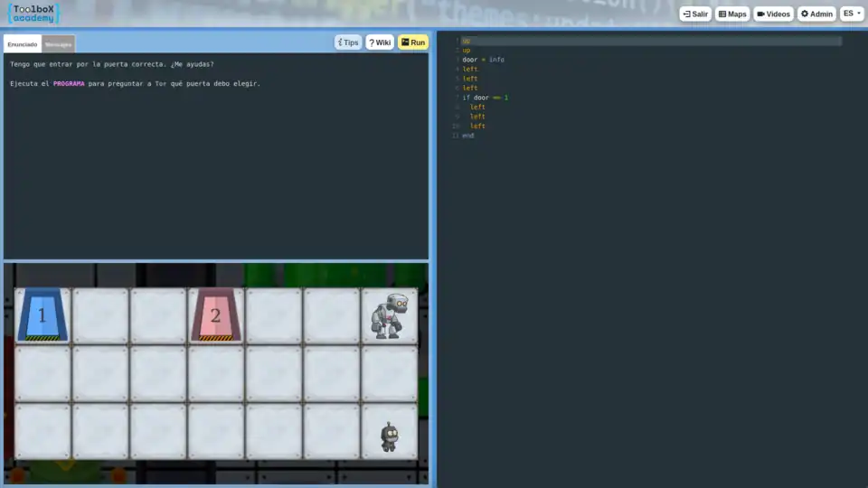Select the large grey robot Tor
868x488 pixels.
tap(389, 315)
